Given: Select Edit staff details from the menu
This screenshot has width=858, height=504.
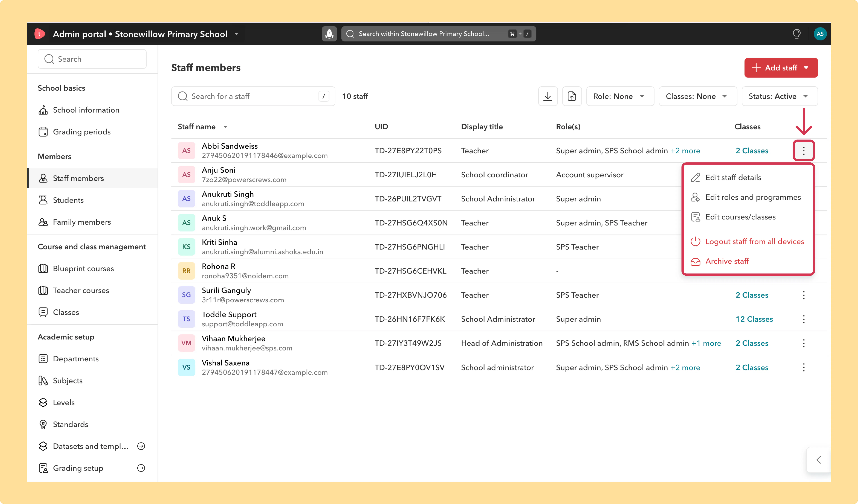Looking at the screenshot, I should click(748, 177).
